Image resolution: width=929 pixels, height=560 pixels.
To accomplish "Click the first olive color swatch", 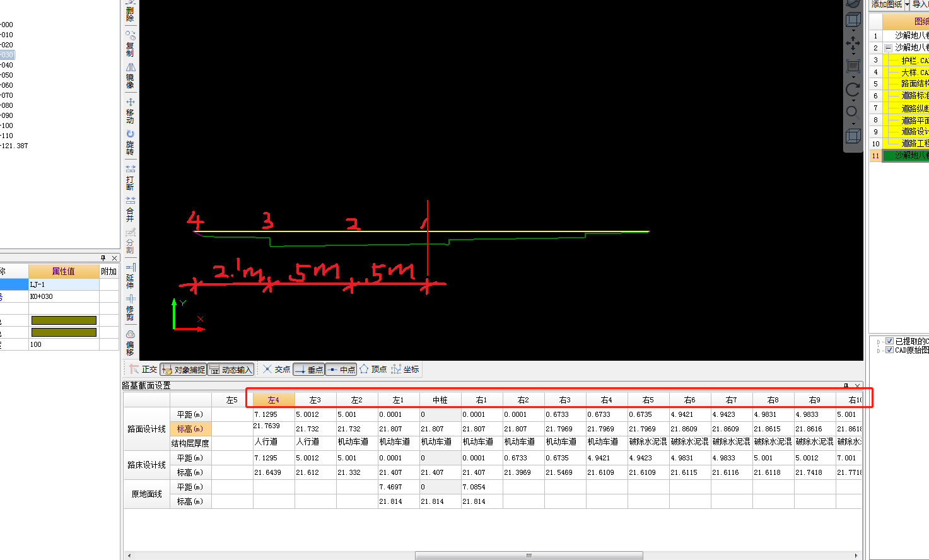I will tap(64, 320).
